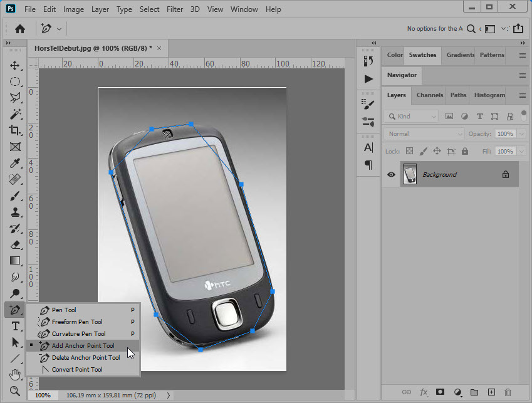Viewport: 532px width, 403px height.
Task: Open the Search icon in options bar
Action: [x=471, y=29]
